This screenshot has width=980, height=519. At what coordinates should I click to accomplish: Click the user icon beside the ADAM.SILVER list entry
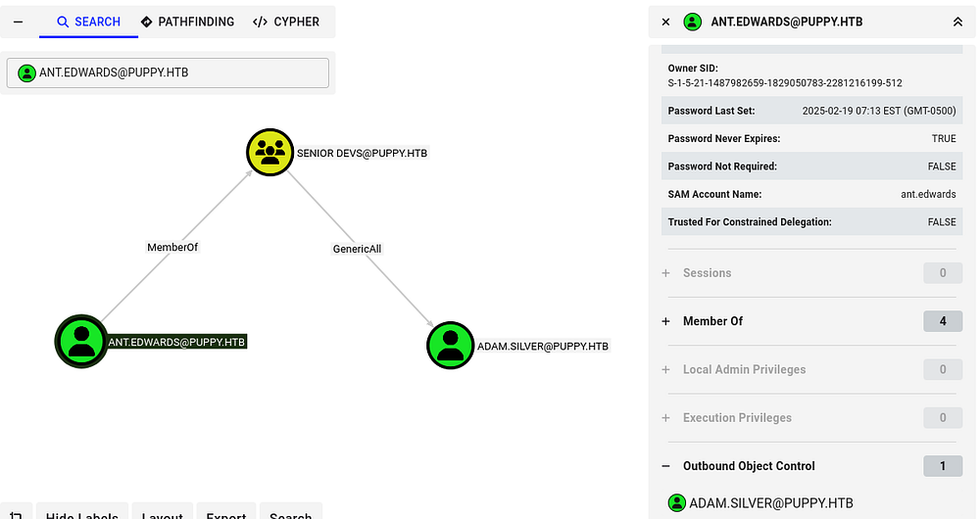click(x=676, y=503)
